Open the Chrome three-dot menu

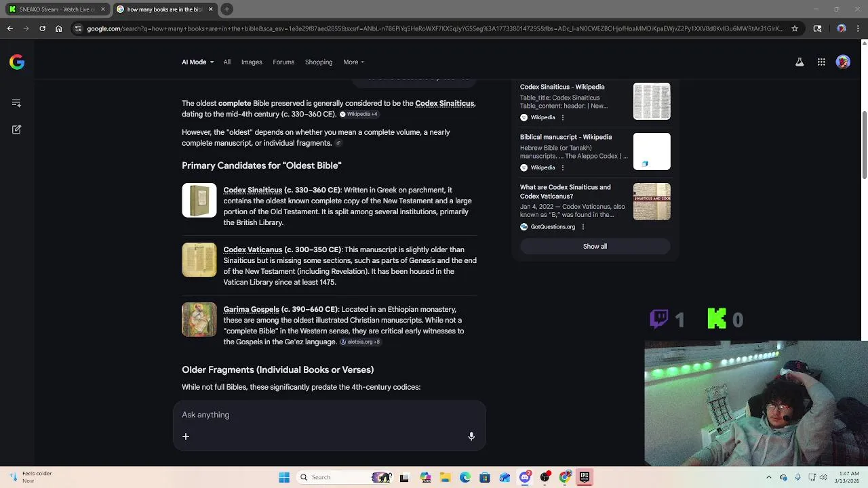point(859,28)
